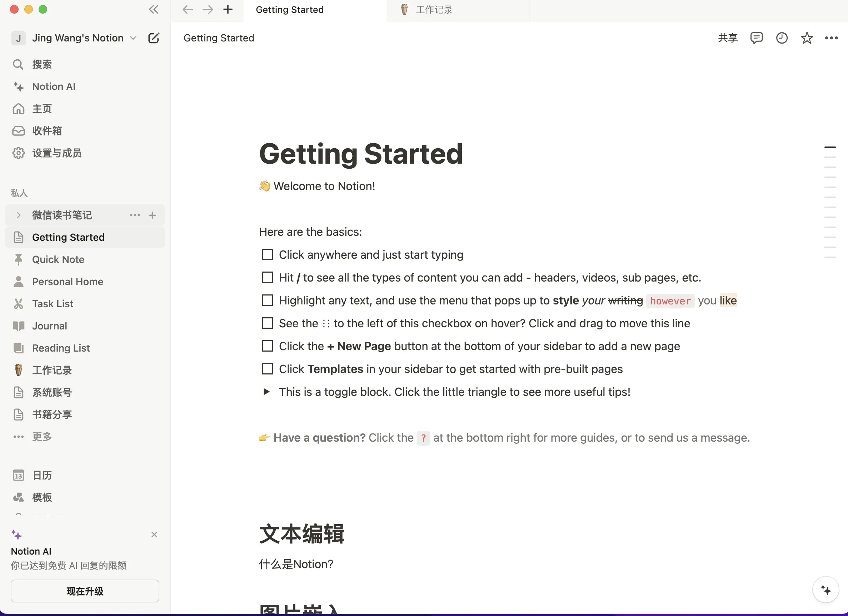Open the Personal Home page

pos(85,282)
